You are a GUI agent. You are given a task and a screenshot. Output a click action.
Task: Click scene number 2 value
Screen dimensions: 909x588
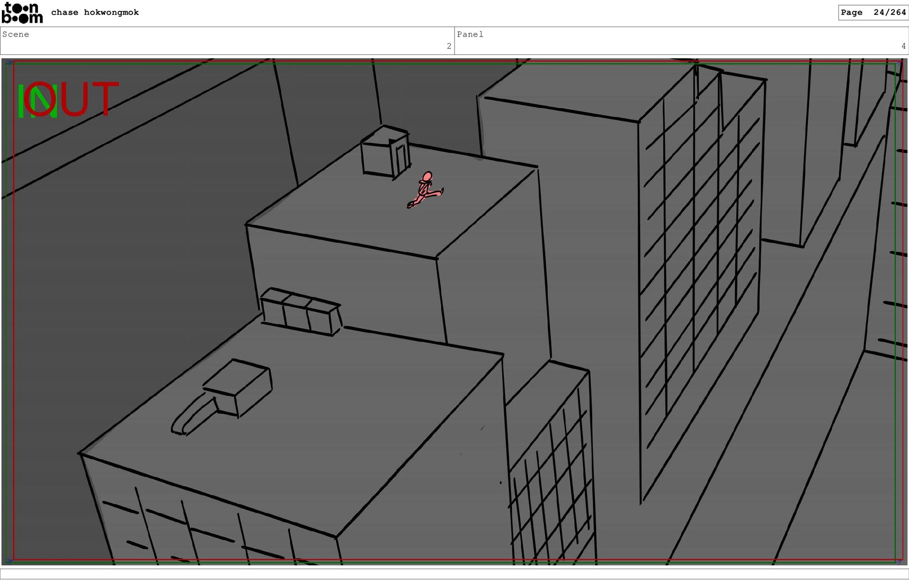tap(449, 46)
